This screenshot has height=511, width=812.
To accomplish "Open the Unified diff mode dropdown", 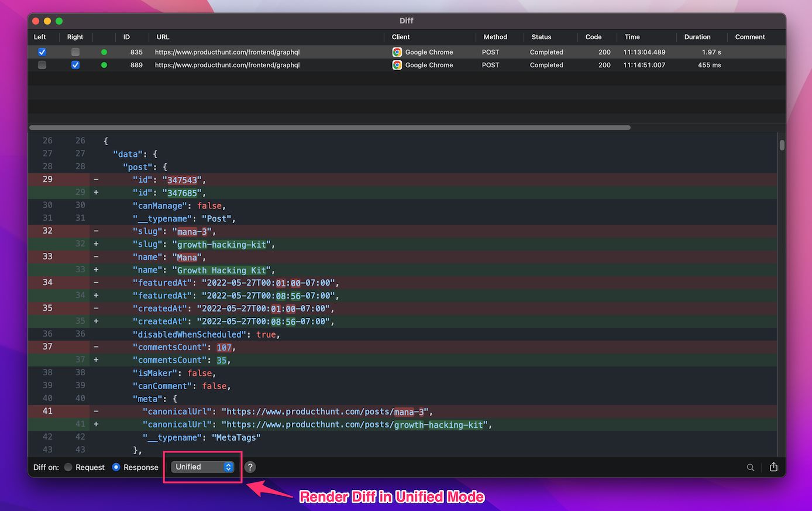I will click(202, 467).
